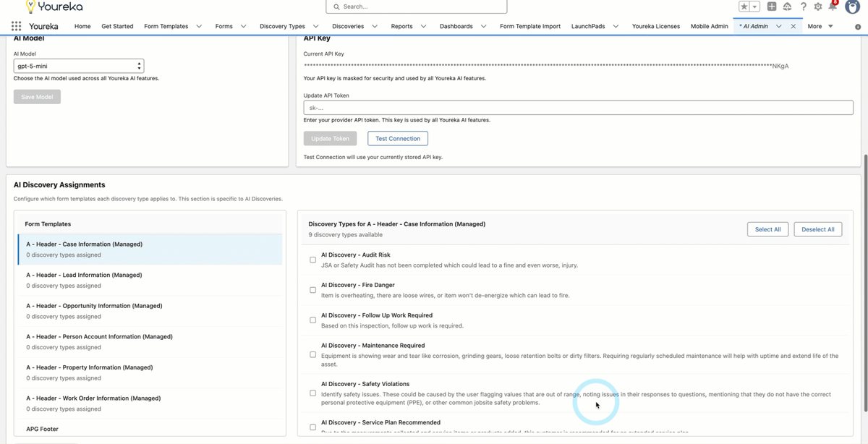Click the favorites star icon

pos(744,7)
